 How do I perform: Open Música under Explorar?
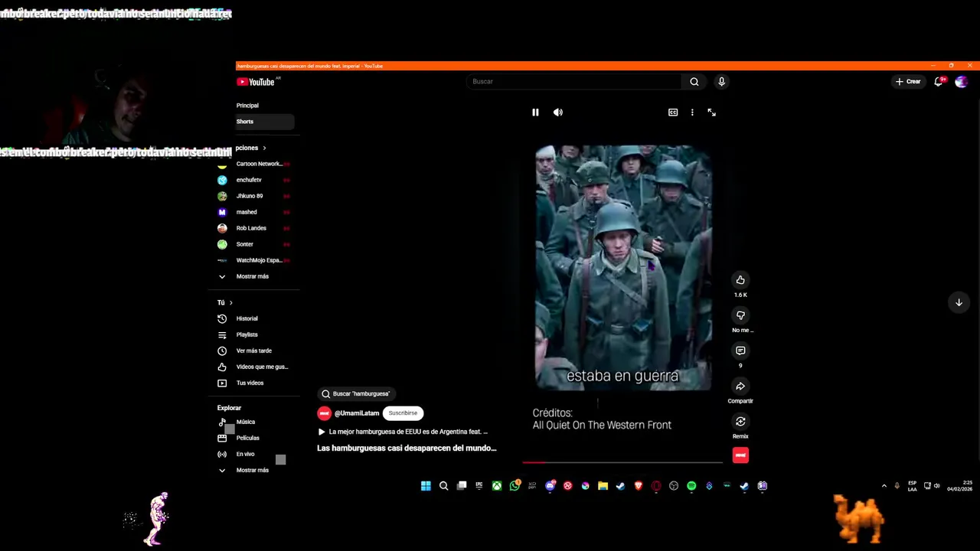[246, 422]
